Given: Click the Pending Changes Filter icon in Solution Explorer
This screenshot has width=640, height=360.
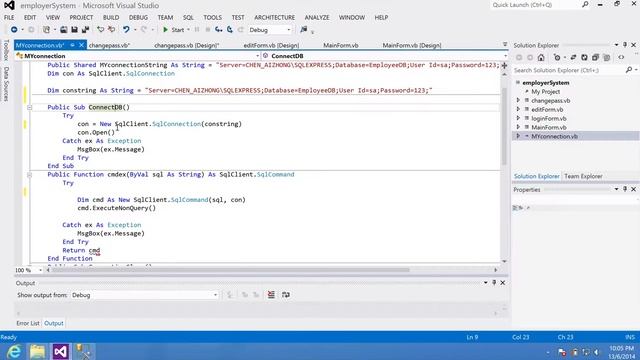Looking at the screenshot, I should pos(557,58).
